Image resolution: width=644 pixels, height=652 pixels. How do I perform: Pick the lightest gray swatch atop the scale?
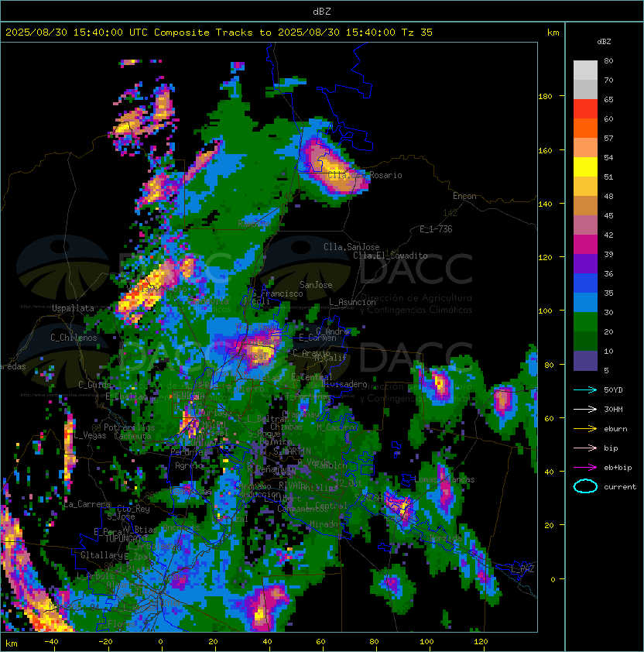coord(585,70)
